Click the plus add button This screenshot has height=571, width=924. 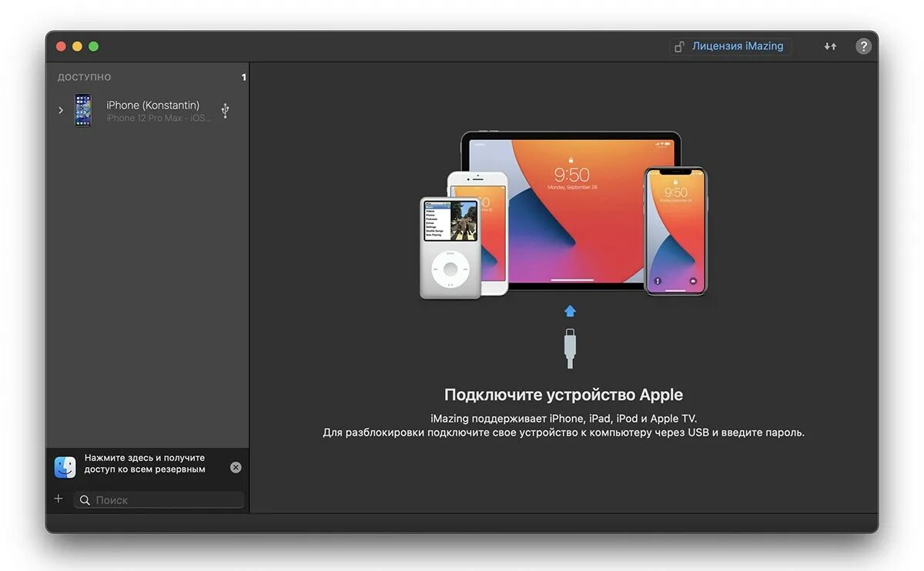(59, 499)
